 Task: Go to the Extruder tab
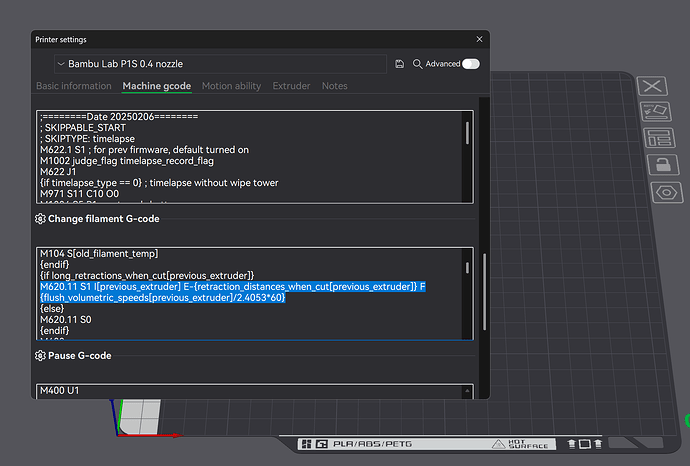291,86
